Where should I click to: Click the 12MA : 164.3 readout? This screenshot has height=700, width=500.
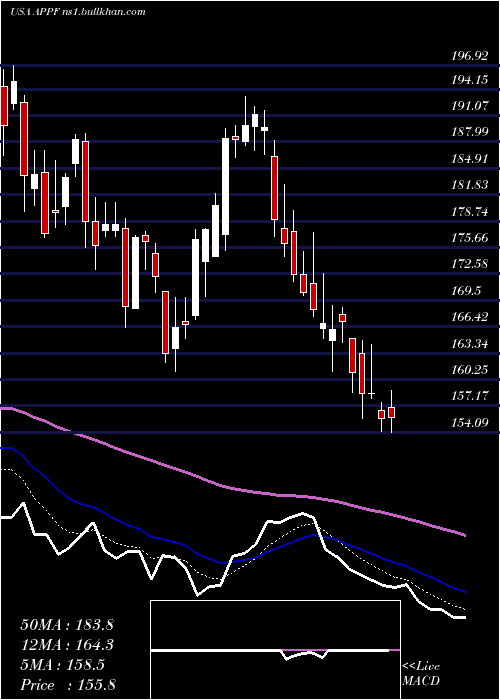tap(67, 645)
